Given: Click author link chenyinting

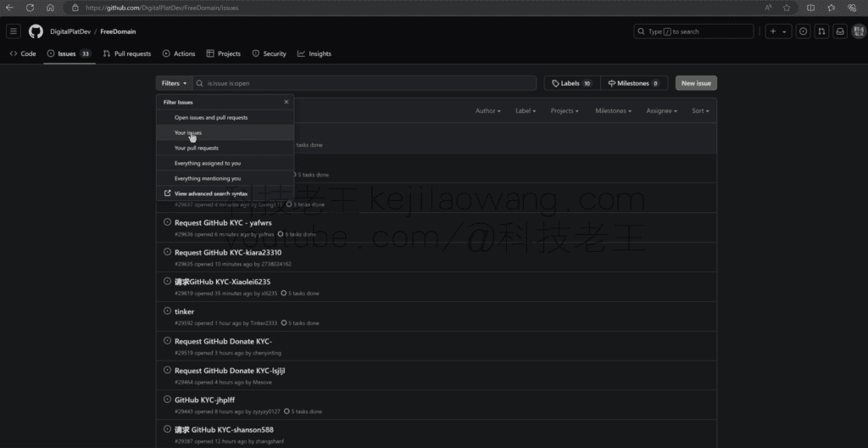Looking at the screenshot, I should tap(267, 353).
